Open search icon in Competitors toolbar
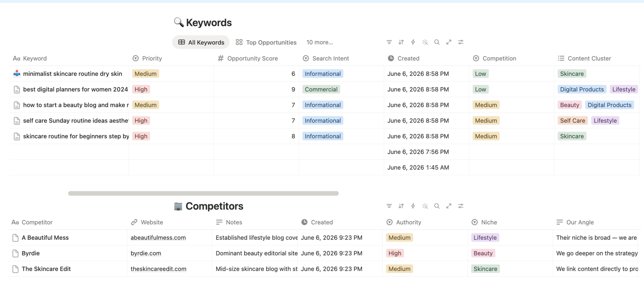Screen dimensions: 644x288 [x=437, y=206]
